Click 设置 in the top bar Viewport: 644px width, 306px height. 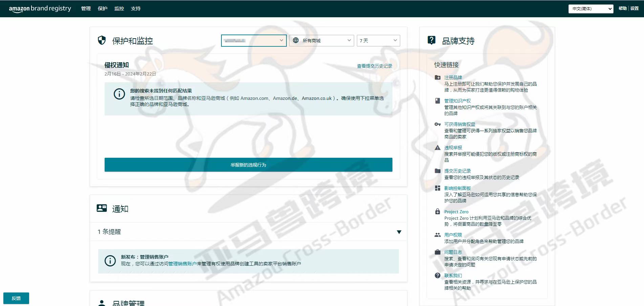click(x=635, y=8)
